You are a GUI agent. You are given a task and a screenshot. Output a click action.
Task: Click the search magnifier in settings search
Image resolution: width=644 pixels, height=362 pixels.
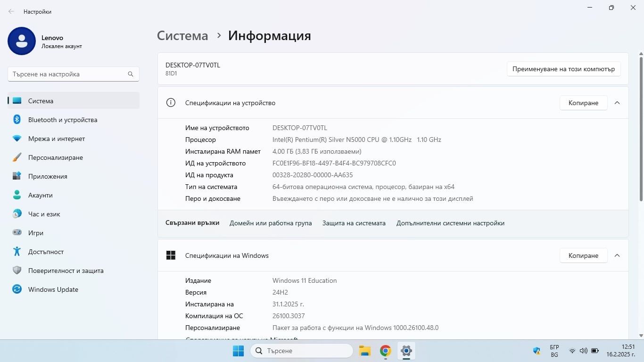(131, 74)
